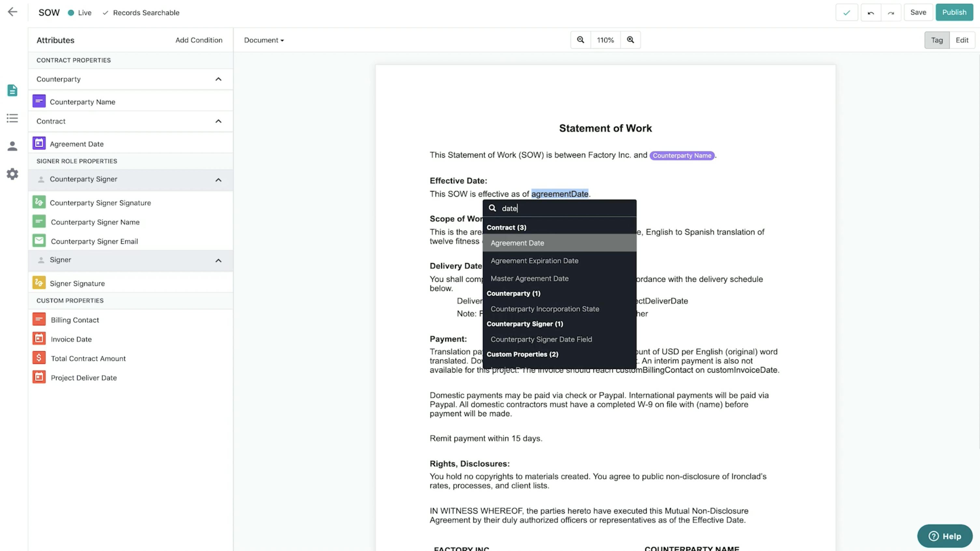Click Add Condition link
Viewport: 980px width, 551px height.
(199, 40)
